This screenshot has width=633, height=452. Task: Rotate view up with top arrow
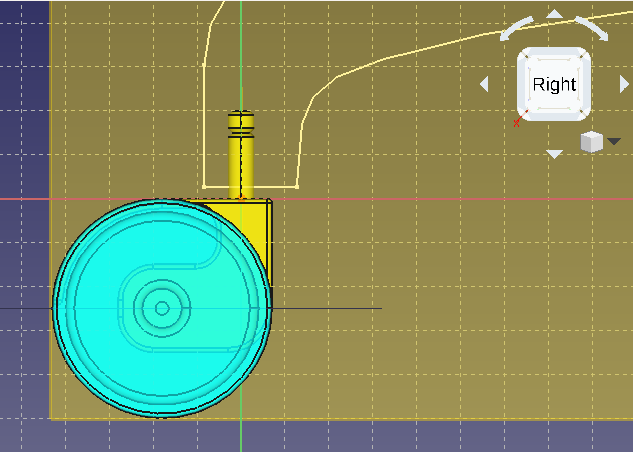[x=554, y=15]
